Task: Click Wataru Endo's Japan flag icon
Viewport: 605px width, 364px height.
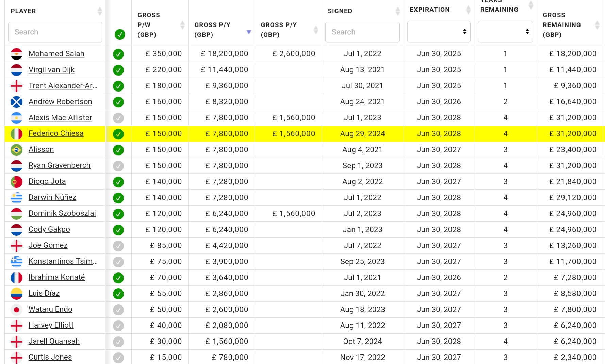Action: (16, 310)
